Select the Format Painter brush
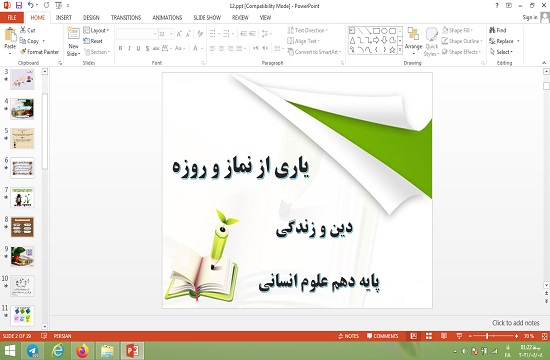Image resolution: width=550 pixels, height=360 pixels. [x=39, y=52]
